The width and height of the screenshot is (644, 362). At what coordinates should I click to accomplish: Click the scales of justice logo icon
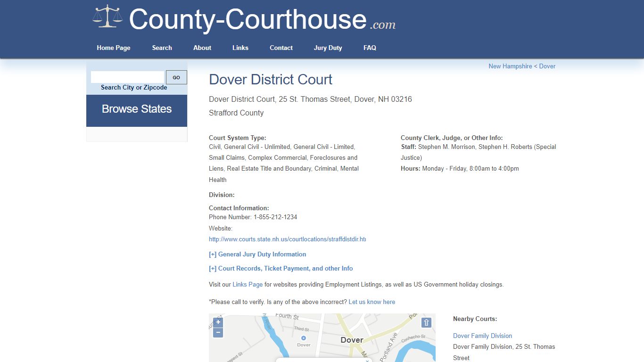tap(107, 16)
